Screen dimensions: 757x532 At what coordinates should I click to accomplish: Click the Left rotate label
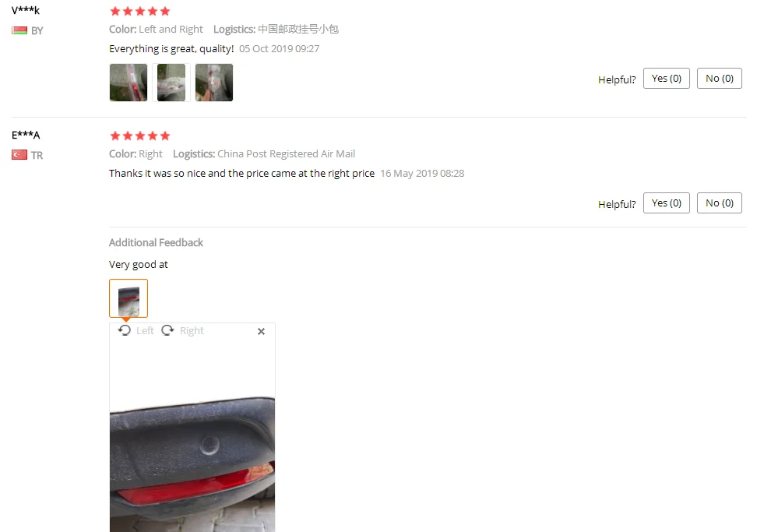point(145,331)
